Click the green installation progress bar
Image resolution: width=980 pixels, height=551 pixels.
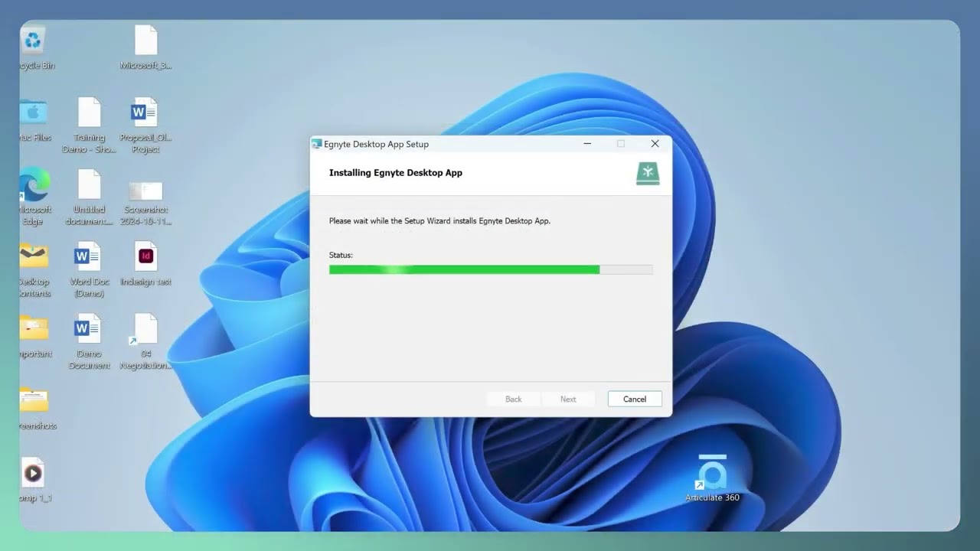click(491, 269)
